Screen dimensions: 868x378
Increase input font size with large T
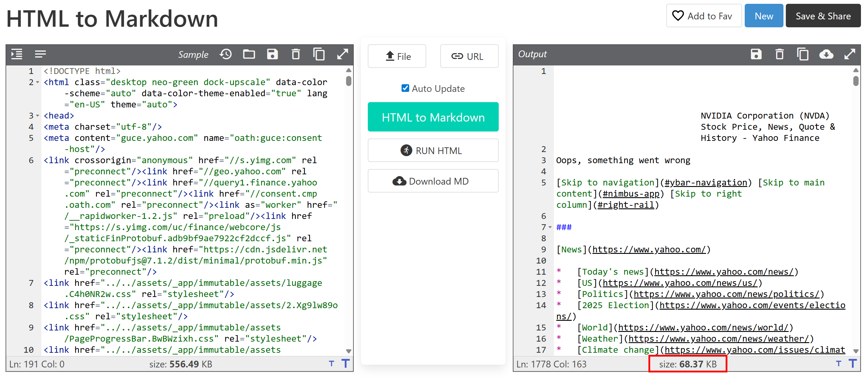pyautogui.click(x=345, y=364)
